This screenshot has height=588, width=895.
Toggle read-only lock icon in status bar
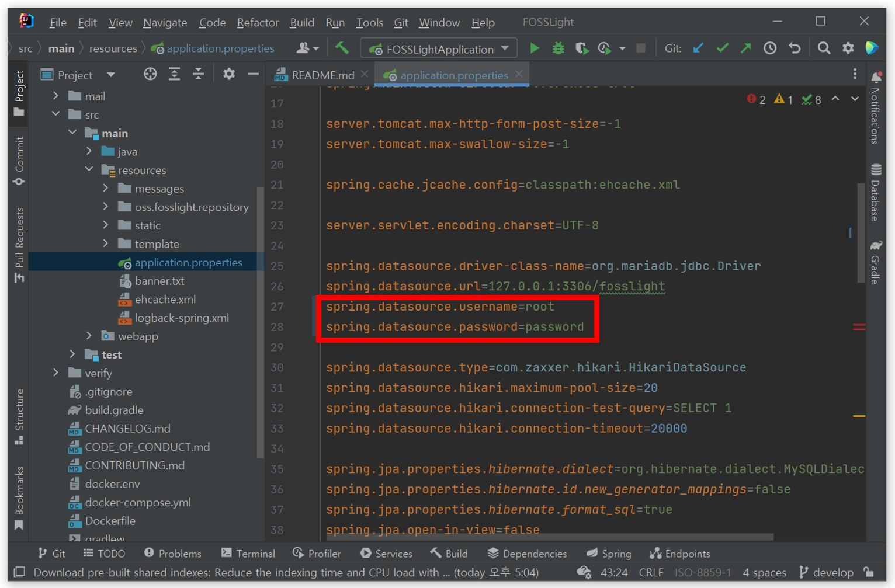tap(869, 572)
